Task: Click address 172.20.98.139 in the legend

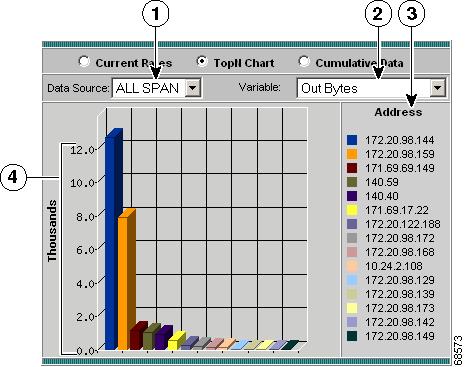Action: (x=400, y=294)
